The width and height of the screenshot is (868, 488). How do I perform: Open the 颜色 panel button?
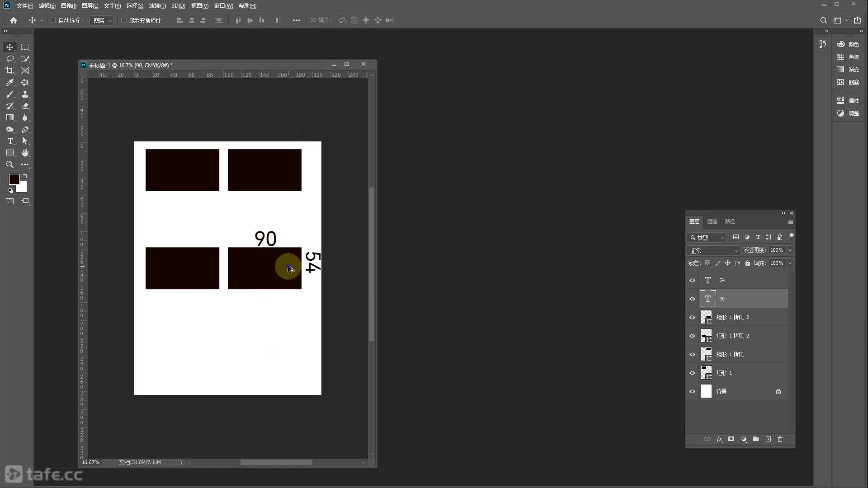(848, 44)
